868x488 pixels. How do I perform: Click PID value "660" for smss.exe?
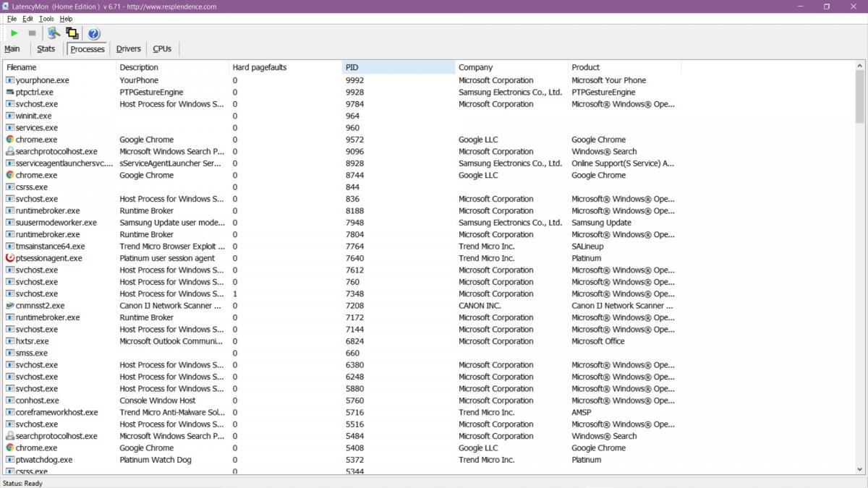tap(352, 353)
